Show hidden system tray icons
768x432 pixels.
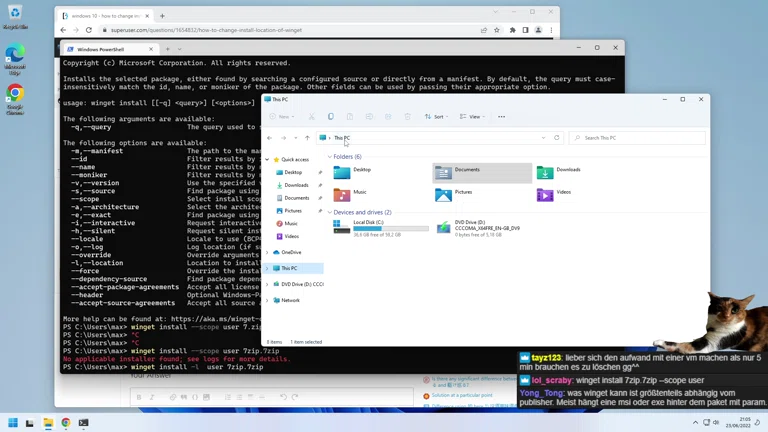695,423
